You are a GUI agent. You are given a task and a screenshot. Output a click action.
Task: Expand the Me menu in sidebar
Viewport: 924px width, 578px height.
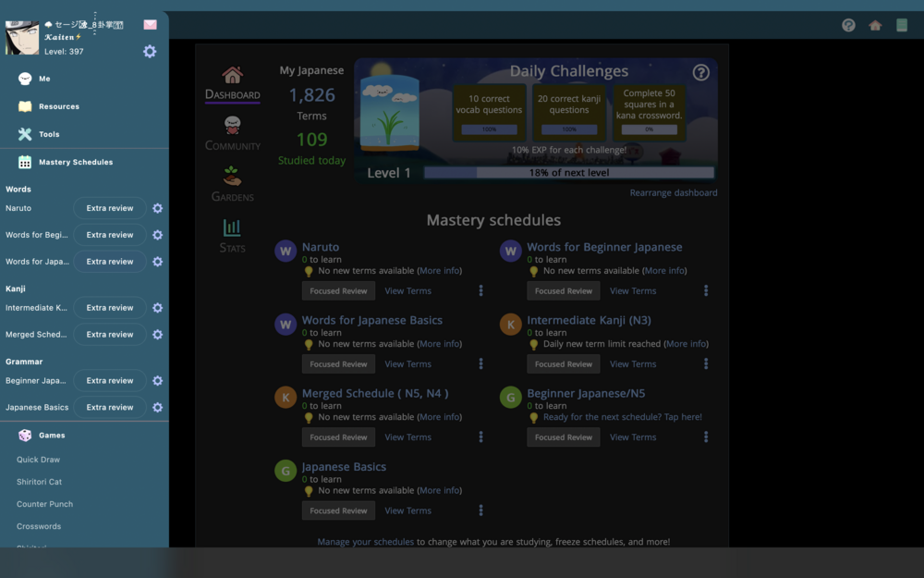[44, 79]
